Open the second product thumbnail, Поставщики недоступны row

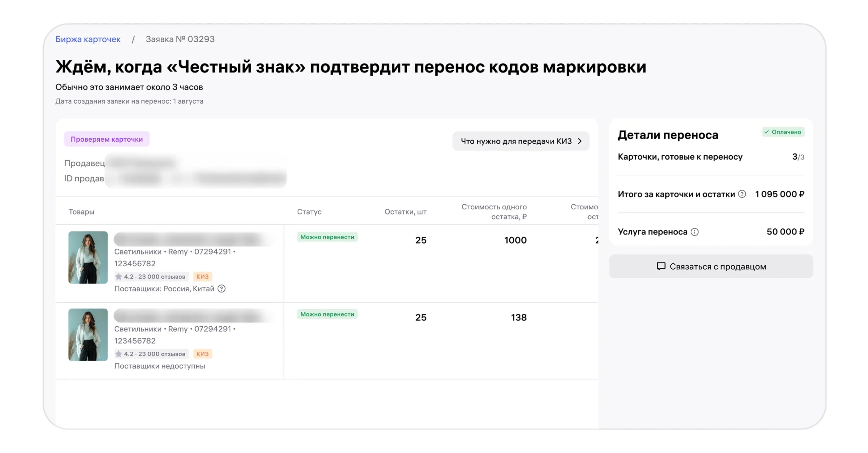pyautogui.click(x=88, y=334)
